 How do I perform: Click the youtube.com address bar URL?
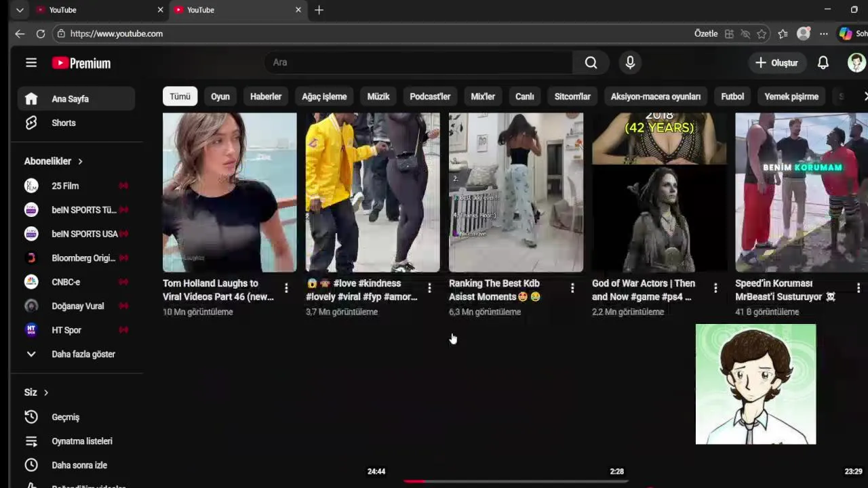click(x=117, y=34)
